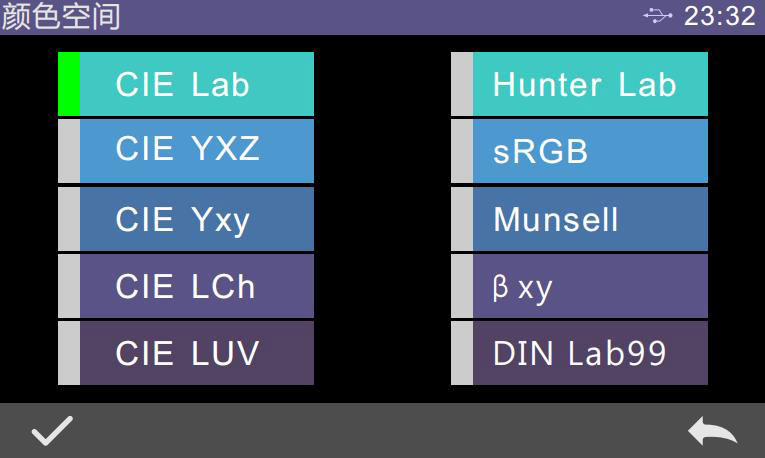Pick the CIE Yxy color space
This screenshot has height=458, width=765.
point(196,218)
